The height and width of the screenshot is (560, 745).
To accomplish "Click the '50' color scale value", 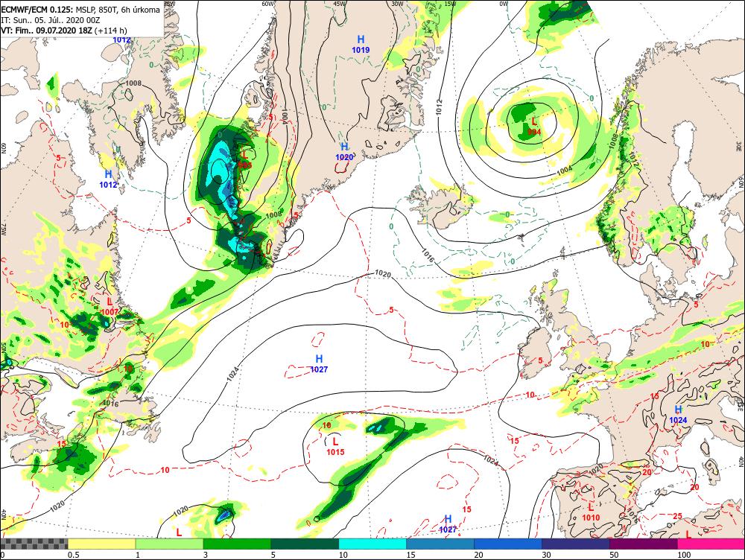I will (614, 555).
